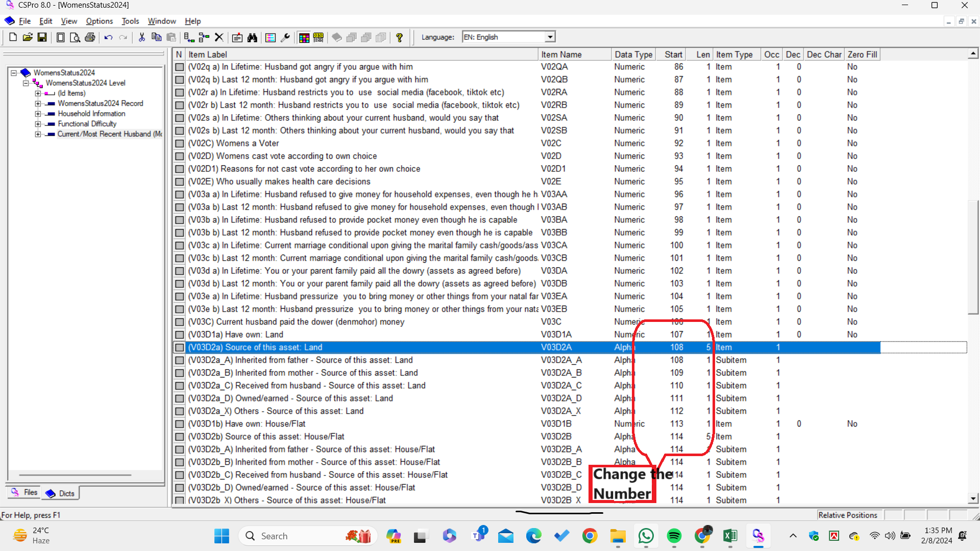Expand Functional Difficulty node
Image resolution: width=980 pixels, height=551 pixels.
click(38, 124)
